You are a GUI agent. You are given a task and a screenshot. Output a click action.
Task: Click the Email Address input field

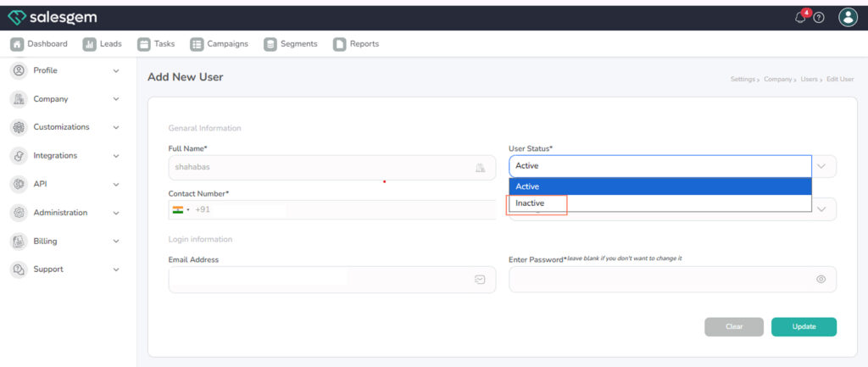click(322, 280)
